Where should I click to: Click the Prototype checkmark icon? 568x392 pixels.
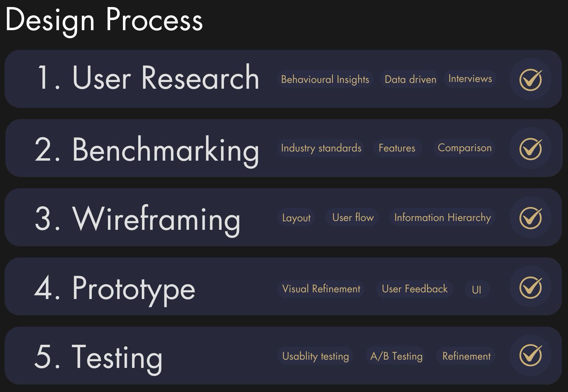(x=530, y=287)
